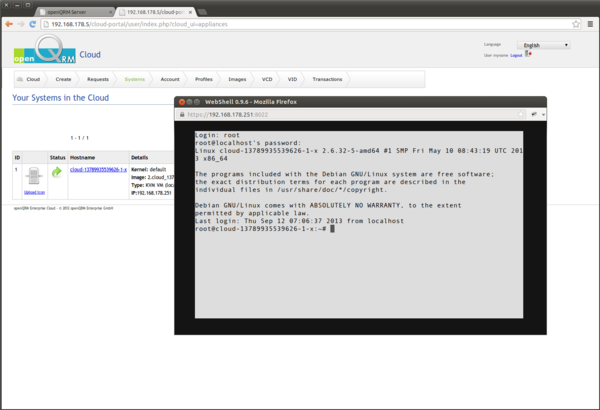Click the Details column header
This screenshot has height=410, width=600.
(x=139, y=157)
